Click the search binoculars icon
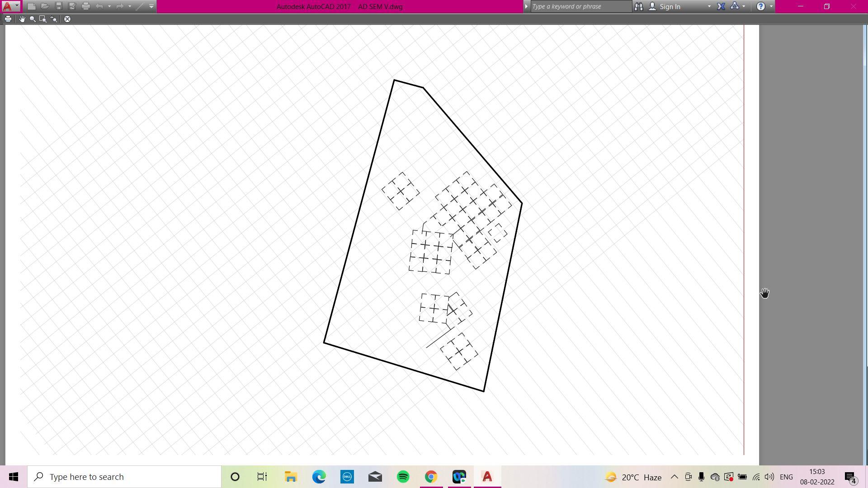This screenshot has height=488, width=868. 638,6
